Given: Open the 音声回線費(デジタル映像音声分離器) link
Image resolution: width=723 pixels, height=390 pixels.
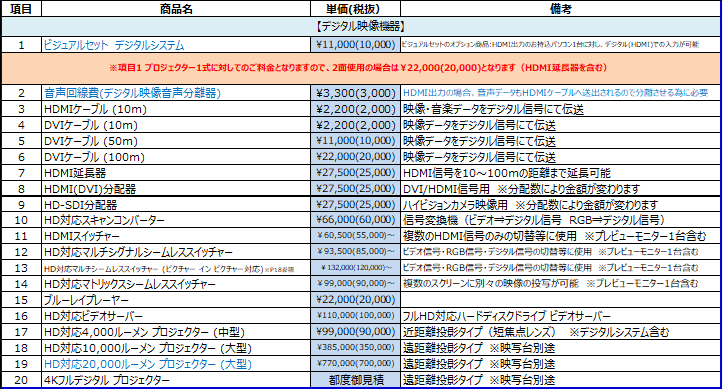Looking at the screenshot, I should [x=132, y=93].
